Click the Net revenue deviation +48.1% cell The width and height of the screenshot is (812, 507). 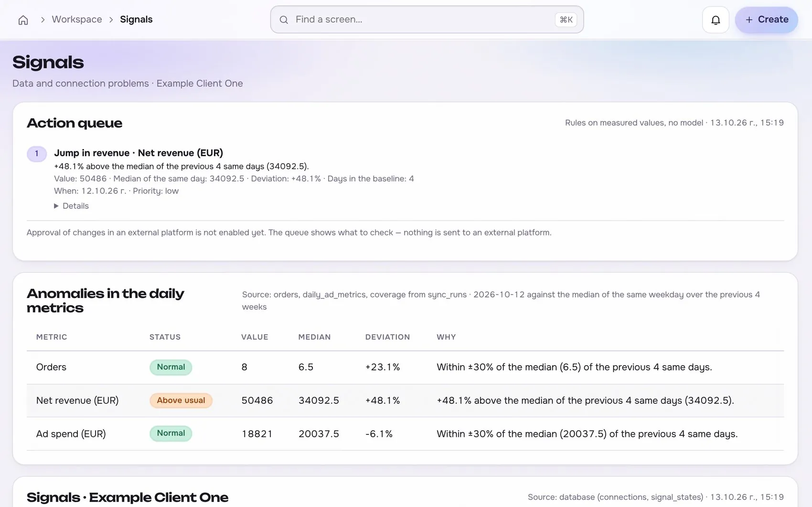383,401
